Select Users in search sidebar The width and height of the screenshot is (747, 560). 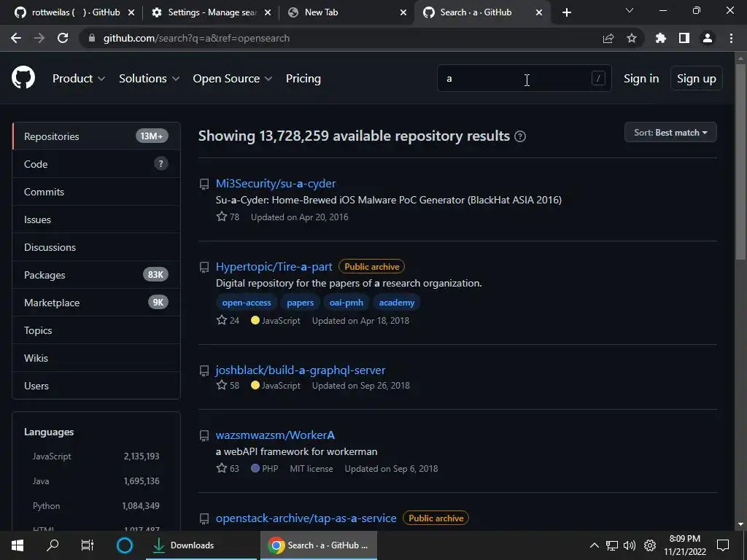click(x=96, y=385)
